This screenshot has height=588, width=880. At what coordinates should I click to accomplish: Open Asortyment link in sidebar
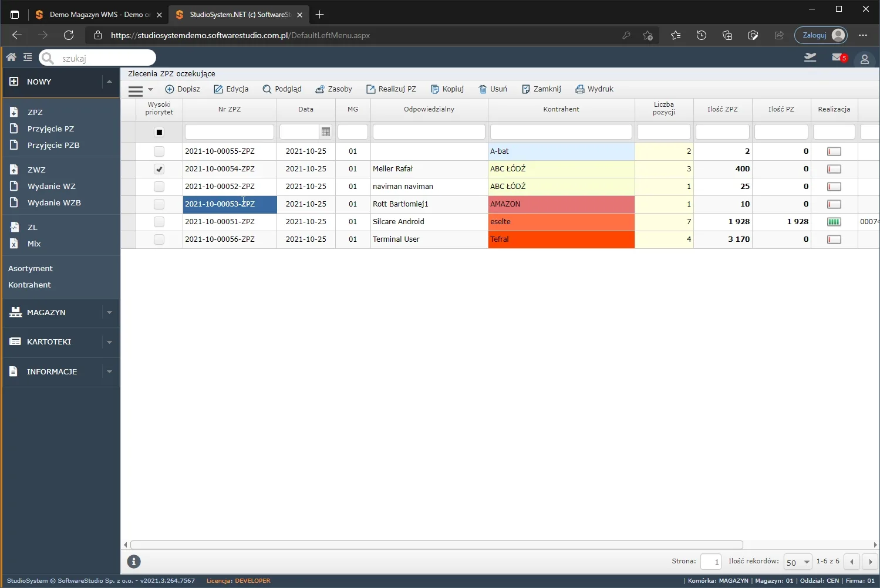31,268
